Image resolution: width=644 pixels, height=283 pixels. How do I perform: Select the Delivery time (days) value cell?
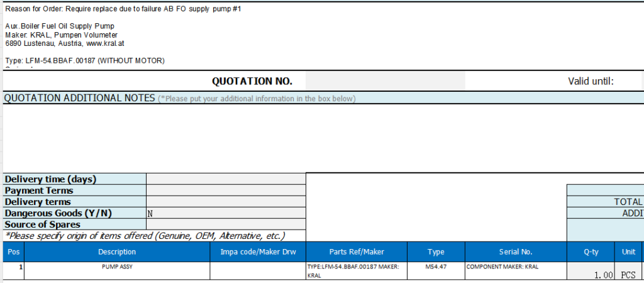[x=226, y=179]
